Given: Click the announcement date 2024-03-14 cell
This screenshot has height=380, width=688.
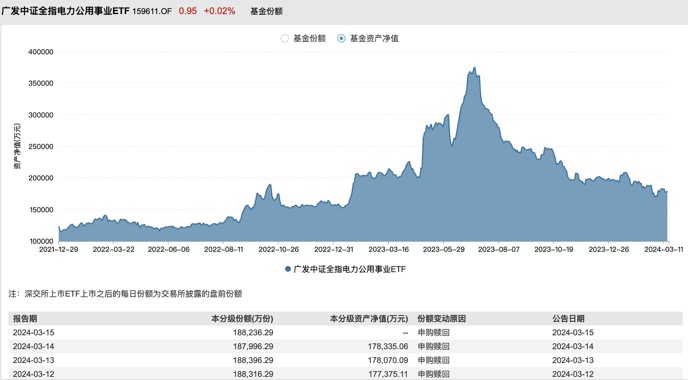Looking at the screenshot, I should click(573, 346).
